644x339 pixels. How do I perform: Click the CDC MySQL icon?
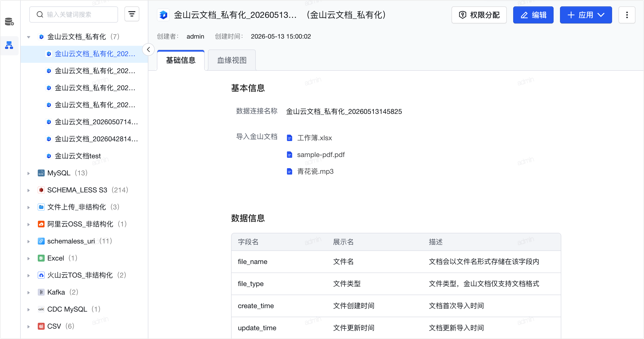(41, 309)
